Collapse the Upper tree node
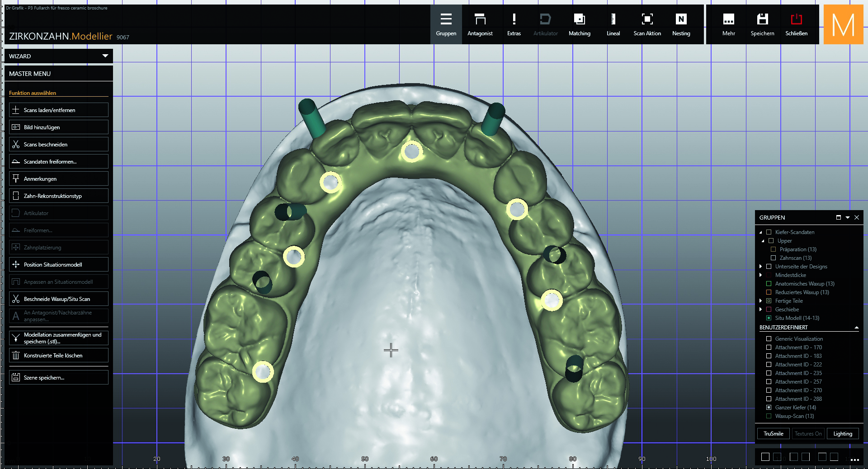The width and height of the screenshot is (868, 469). pyautogui.click(x=763, y=241)
